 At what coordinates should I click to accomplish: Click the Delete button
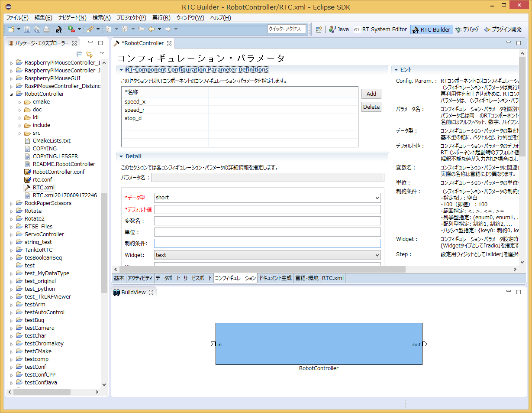[371, 107]
